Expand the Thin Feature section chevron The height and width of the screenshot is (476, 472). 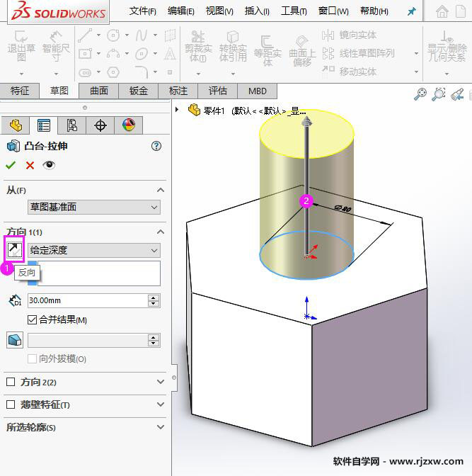tap(161, 404)
